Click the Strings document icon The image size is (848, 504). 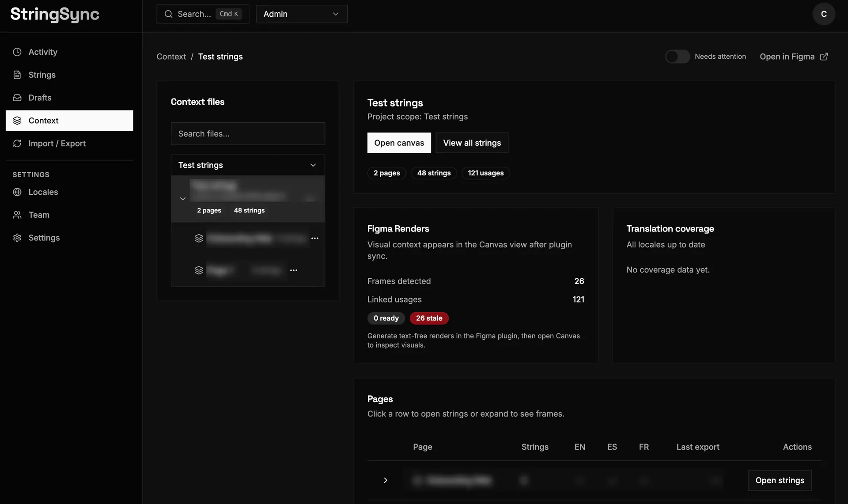coord(17,75)
